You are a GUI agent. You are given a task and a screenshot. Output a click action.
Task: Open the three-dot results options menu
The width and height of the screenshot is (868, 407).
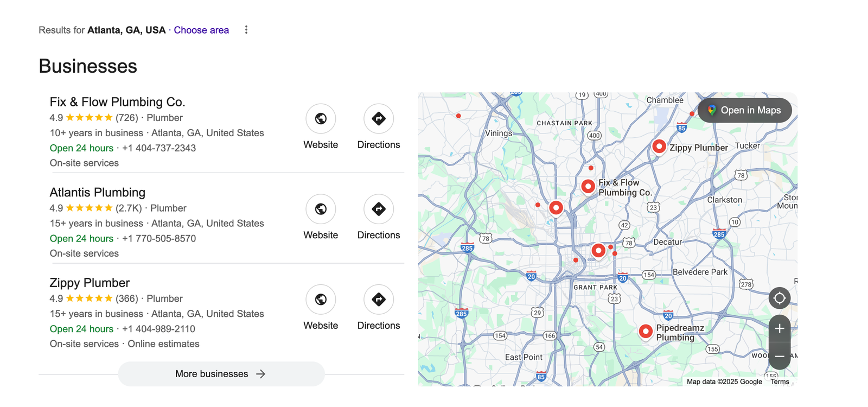tap(246, 30)
